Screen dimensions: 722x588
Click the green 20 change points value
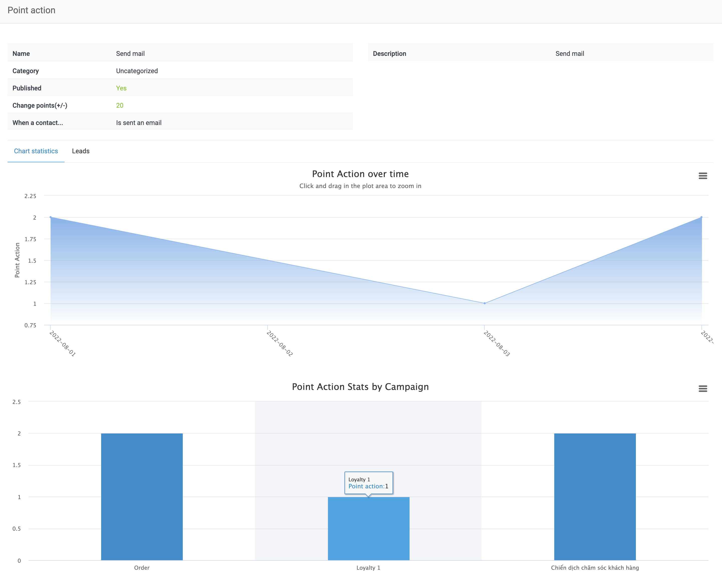point(120,105)
